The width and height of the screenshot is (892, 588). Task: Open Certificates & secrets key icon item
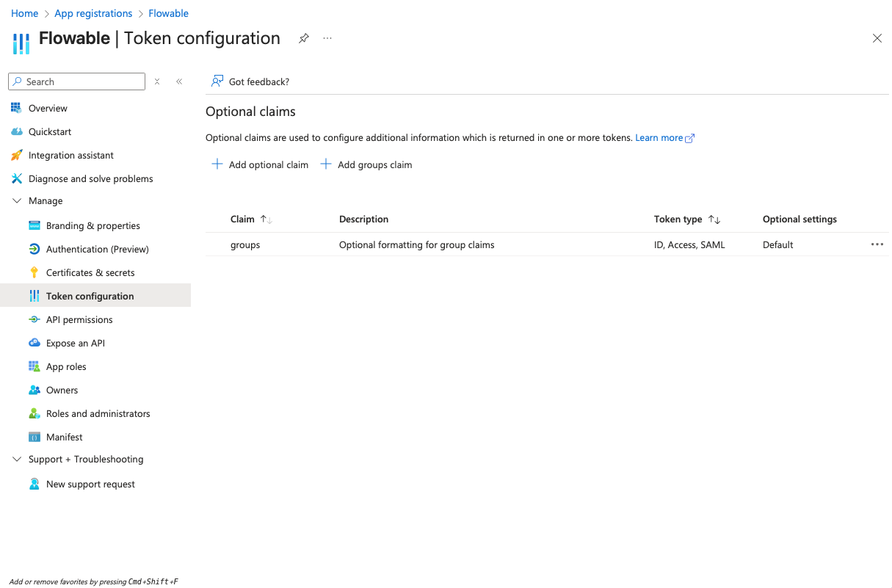click(x=34, y=272)
